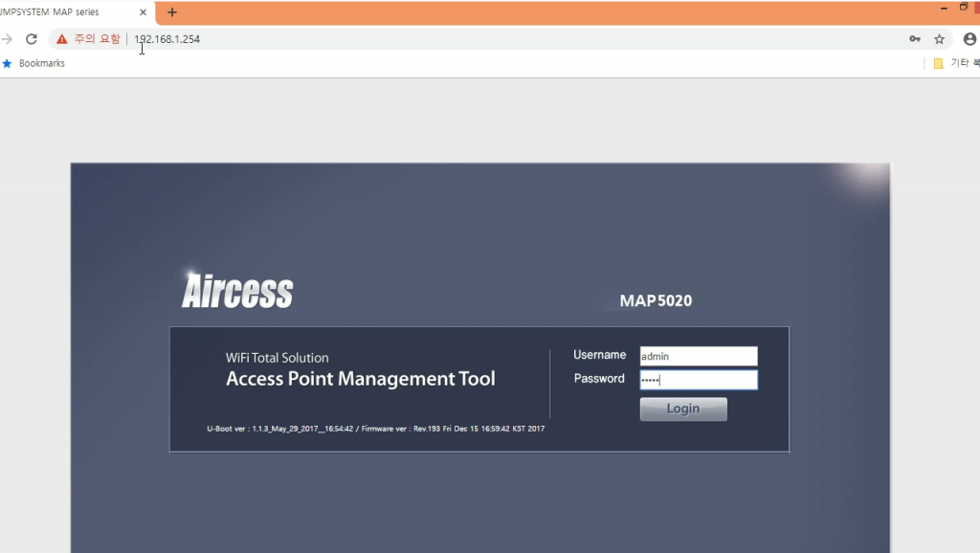Focus the Password input field
The height and width of the screenshot is (553, 980).
[698, 380]
